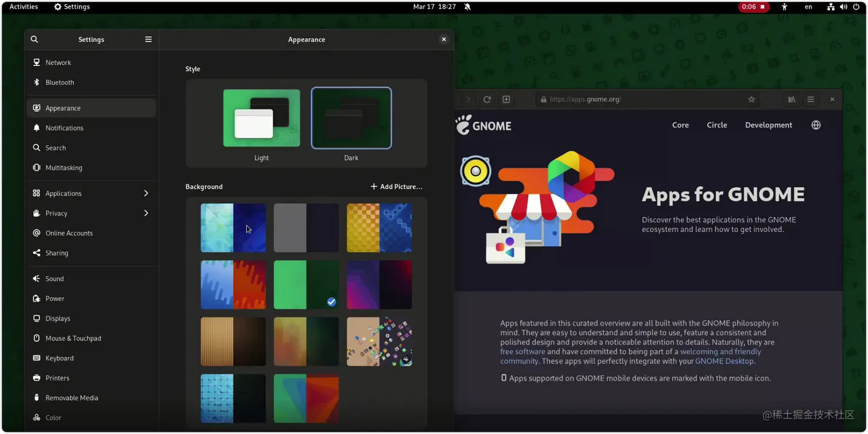Open the Settings hamburger menu
Viewport: 868px width, 434px height.
148,39
